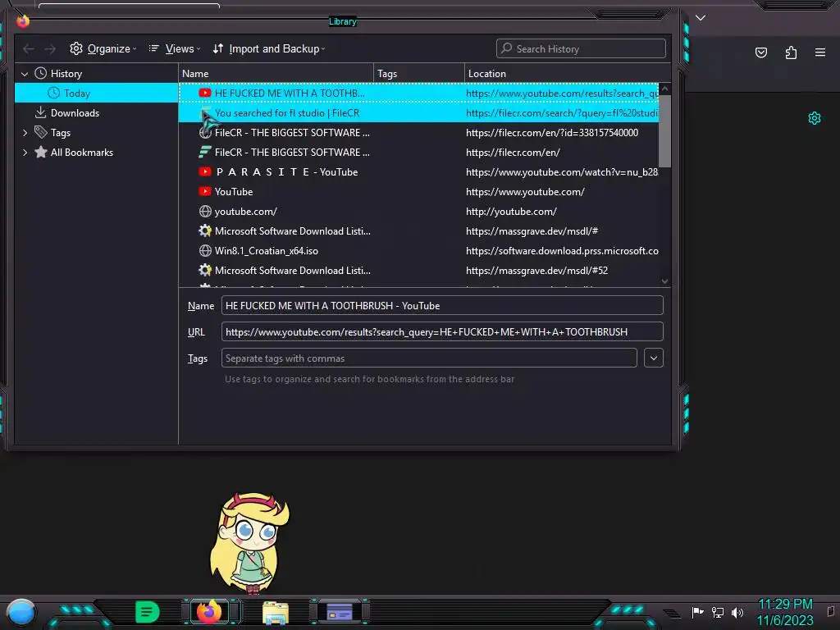Click the forward arrow in Library toolbar
Viewport: 840px width, 630px height.
(x=50, y=48)
